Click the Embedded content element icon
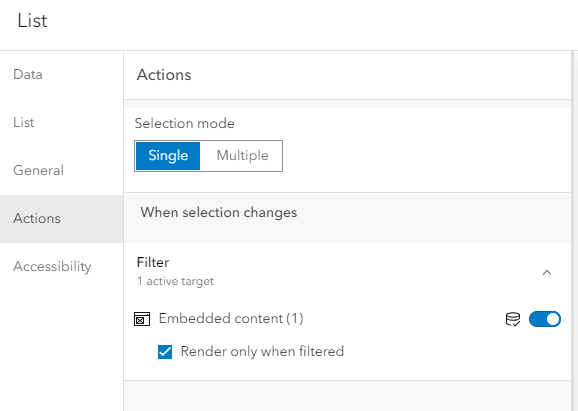Screen dimensions: 578x411 [142, 319]
